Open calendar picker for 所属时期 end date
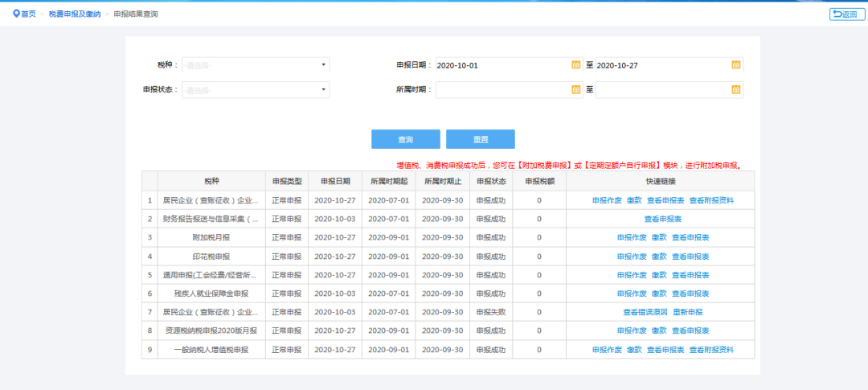The height and width of the screenshot is (390, 868). click(735, 89)
